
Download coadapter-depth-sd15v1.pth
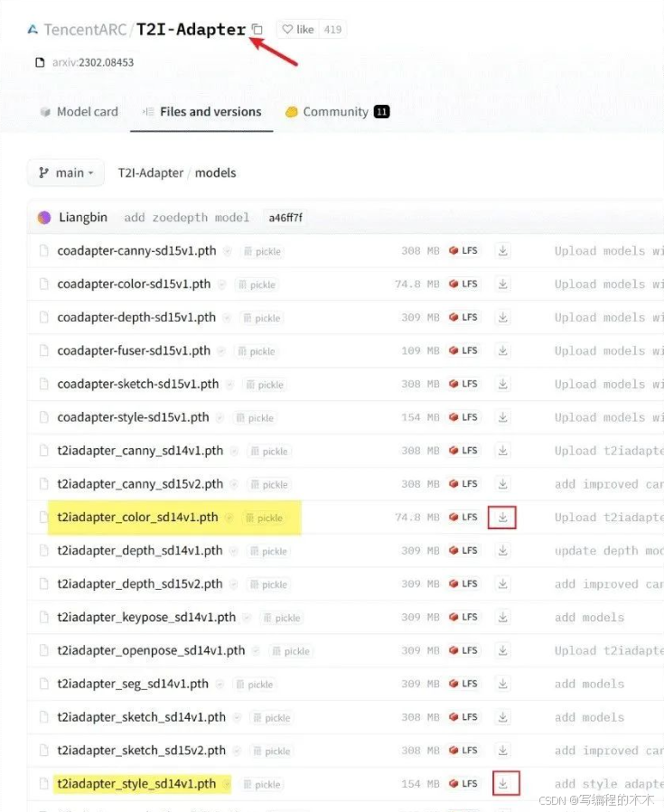pos(502,317)
